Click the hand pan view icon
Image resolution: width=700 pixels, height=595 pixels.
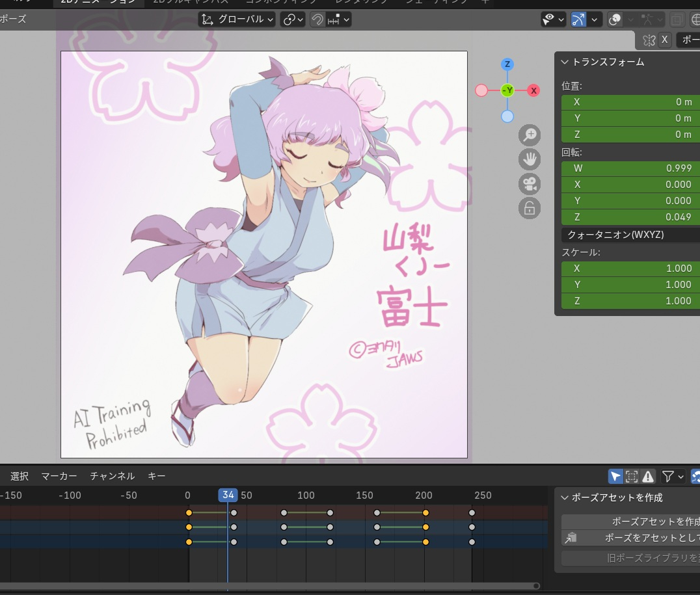530,159
